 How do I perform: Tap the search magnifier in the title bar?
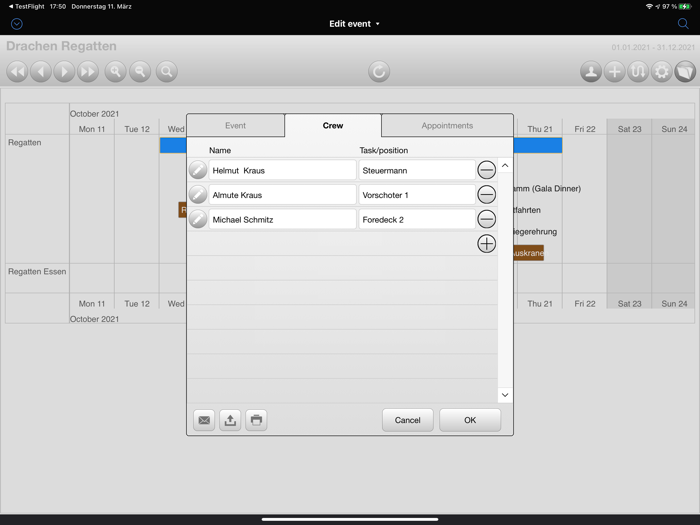click(x=683, y=24)
